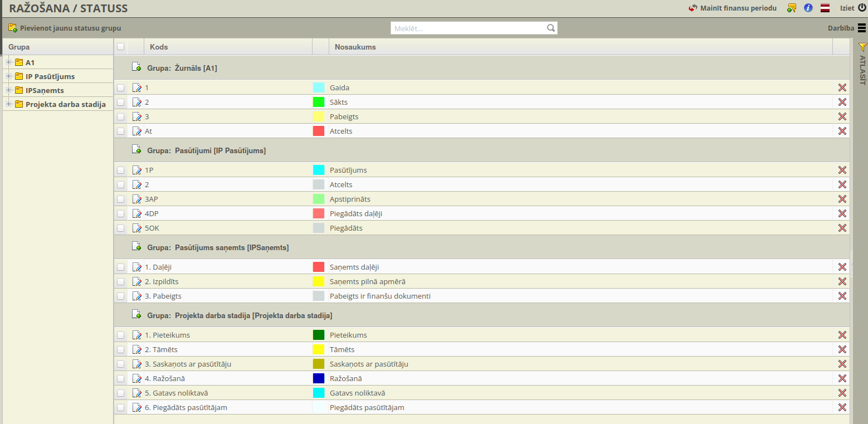Add new status to Žurnāls [A1] group
Viewport: 868px width, 424px height.
coord(136,67)
